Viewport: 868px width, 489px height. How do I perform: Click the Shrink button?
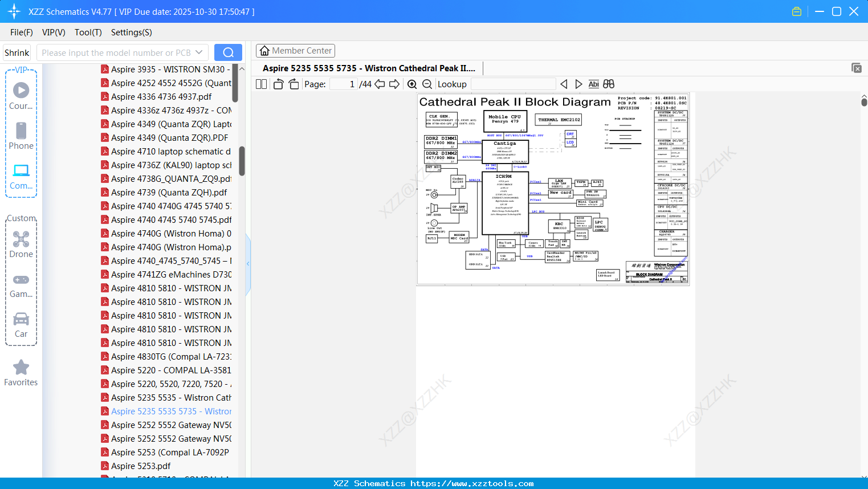[17, 52]
